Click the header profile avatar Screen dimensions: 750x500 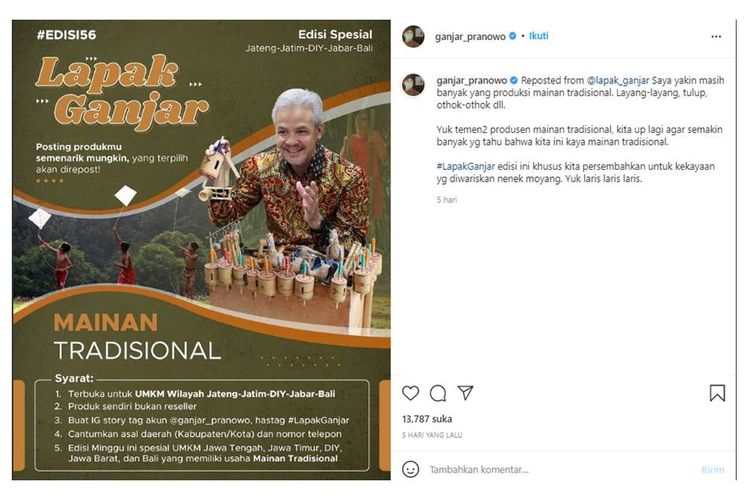coord(413,36)
